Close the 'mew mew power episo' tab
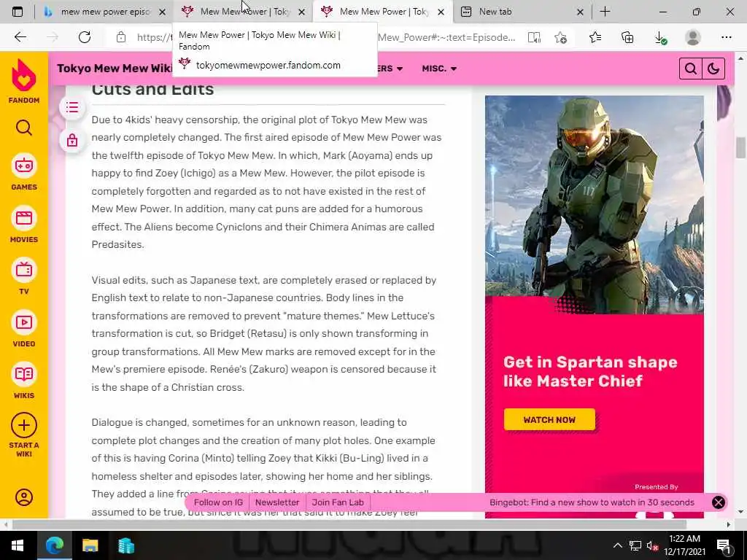 coord(163,12)
